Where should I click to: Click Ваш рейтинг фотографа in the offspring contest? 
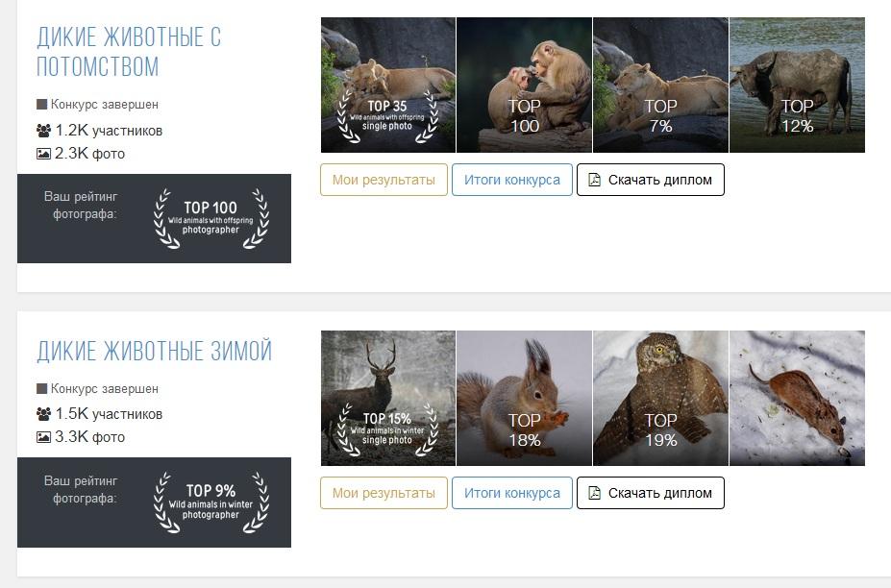point(82,205)
